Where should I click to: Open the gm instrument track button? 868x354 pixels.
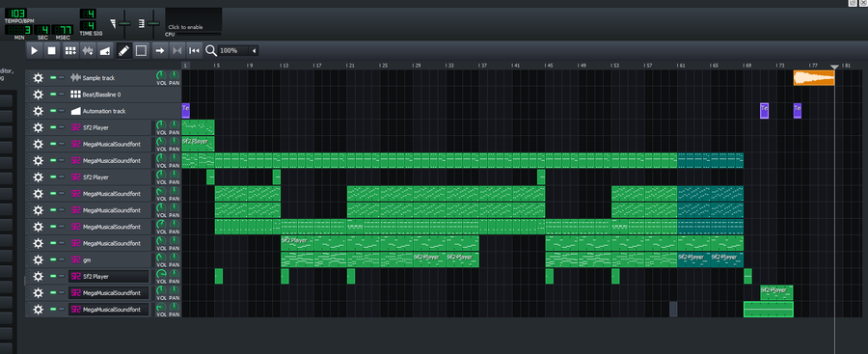click(110, 259)
